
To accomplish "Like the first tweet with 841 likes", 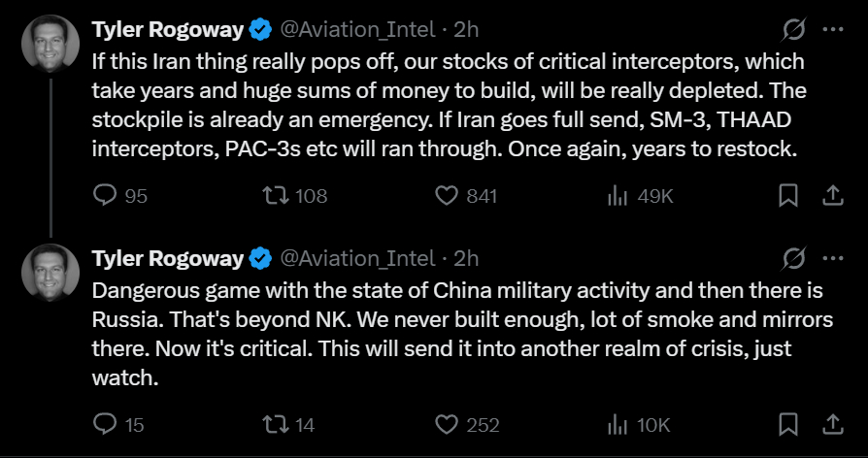I will pos(447,196).
